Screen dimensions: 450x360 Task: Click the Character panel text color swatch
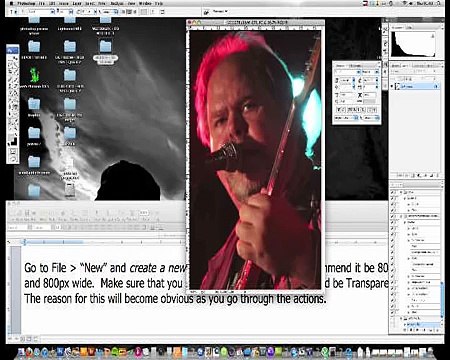pos(370,101)
